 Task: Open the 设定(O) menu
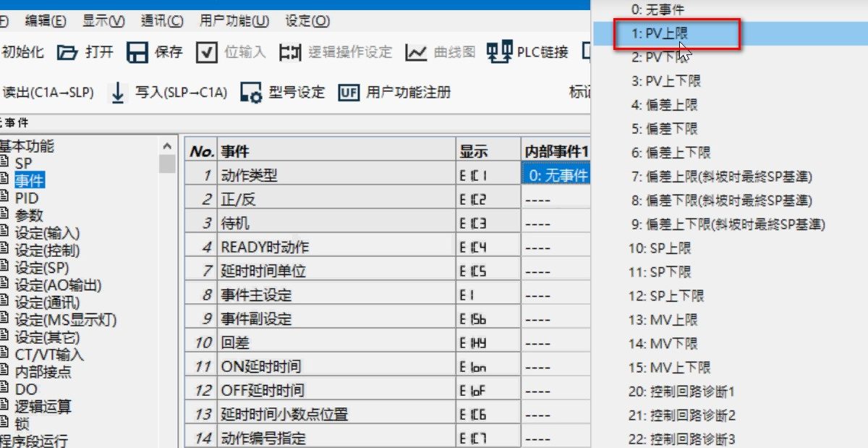(307, 21)
